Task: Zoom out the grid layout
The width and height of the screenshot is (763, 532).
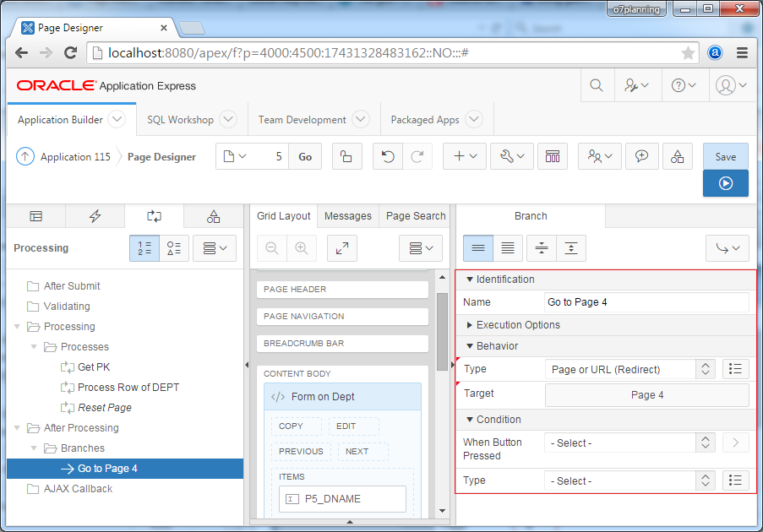Action: (x=272, y=248)
